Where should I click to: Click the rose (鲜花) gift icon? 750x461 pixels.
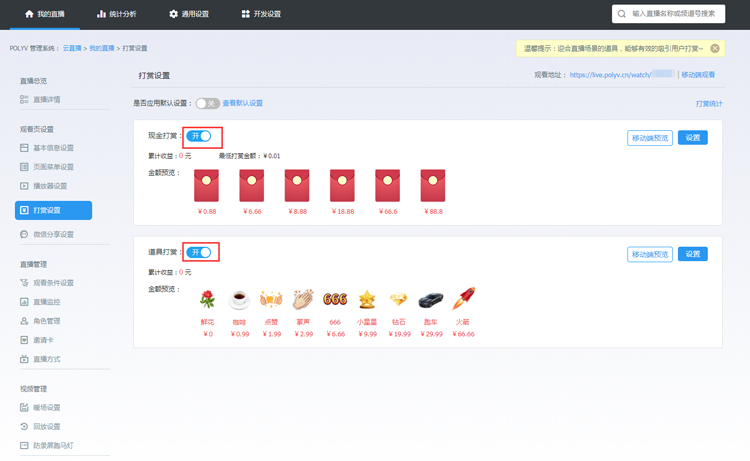207,300
